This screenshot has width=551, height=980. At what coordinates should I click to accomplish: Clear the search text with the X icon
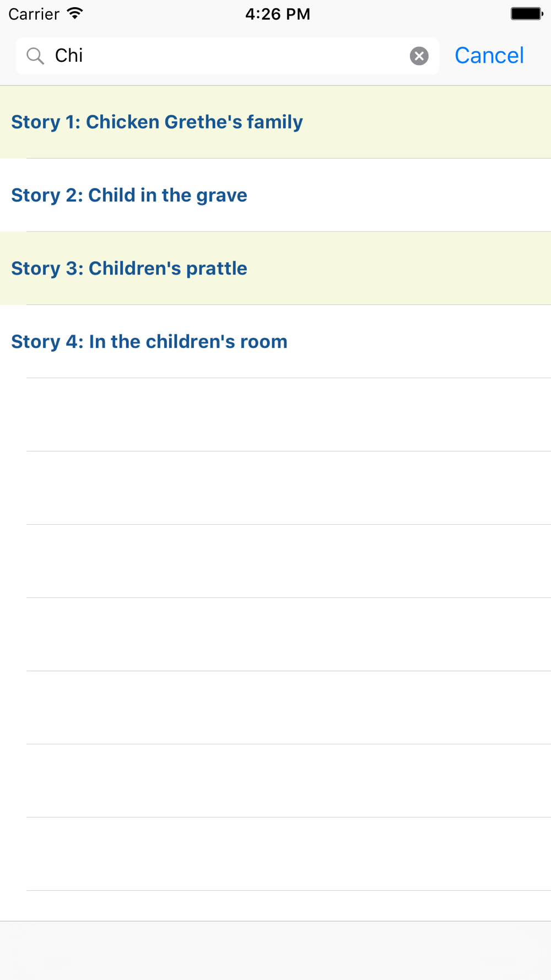(x=419, y=56)
